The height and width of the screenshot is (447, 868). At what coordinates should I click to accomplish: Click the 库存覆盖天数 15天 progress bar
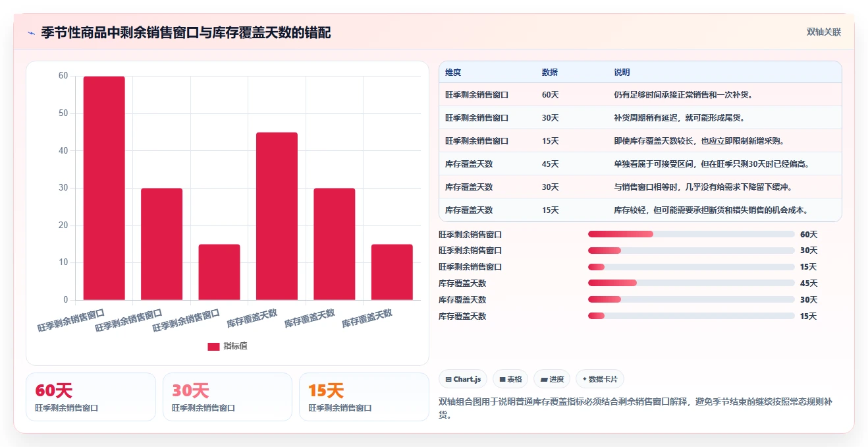[x=692, y=316]
